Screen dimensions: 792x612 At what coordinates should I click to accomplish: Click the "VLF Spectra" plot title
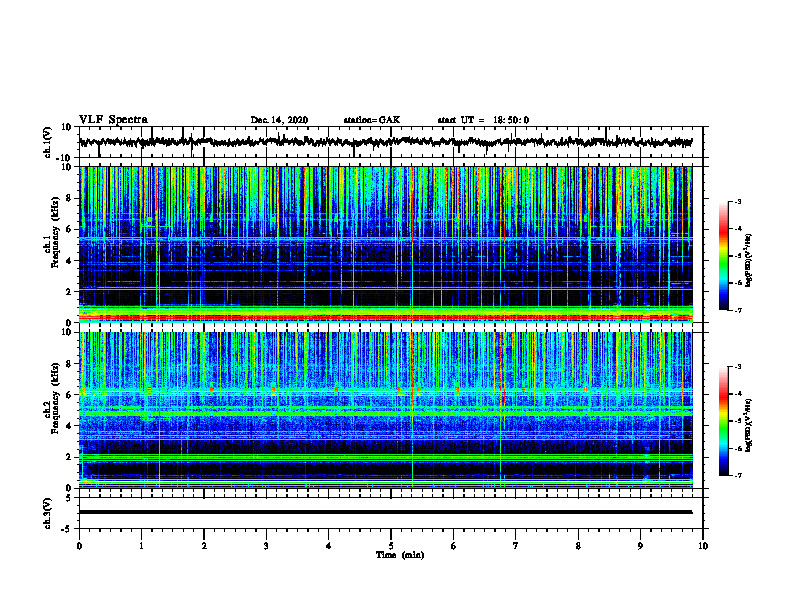pos(113,120)
